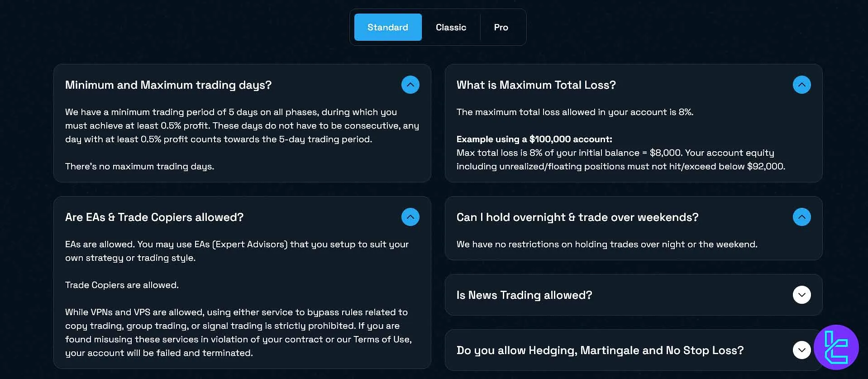Click the Hedging, Martingale question title text
Image resolution: width=868 pixels, height=379 pixels.
point(600,350)
